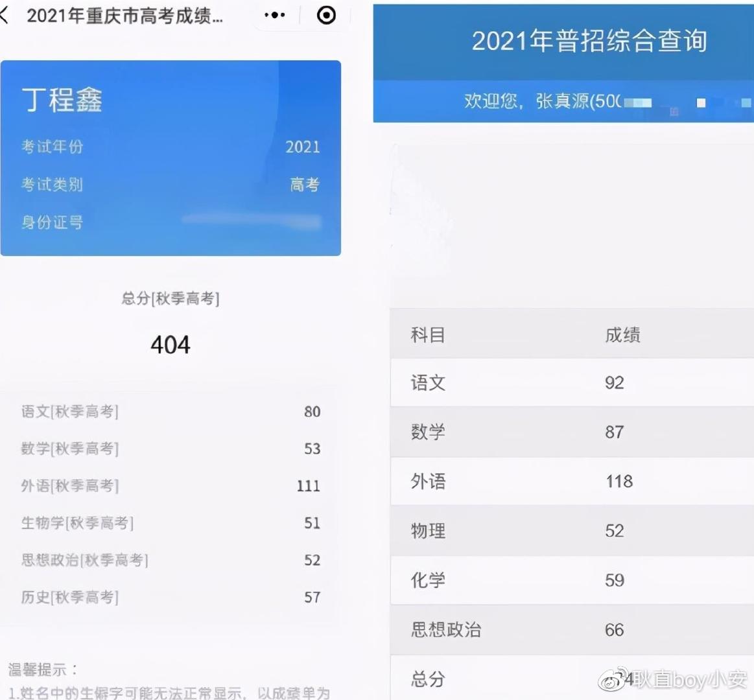The image size is (754, 700).
Task: Tap the blurred 身份证号 field
Action: click(x=252, y=222)
